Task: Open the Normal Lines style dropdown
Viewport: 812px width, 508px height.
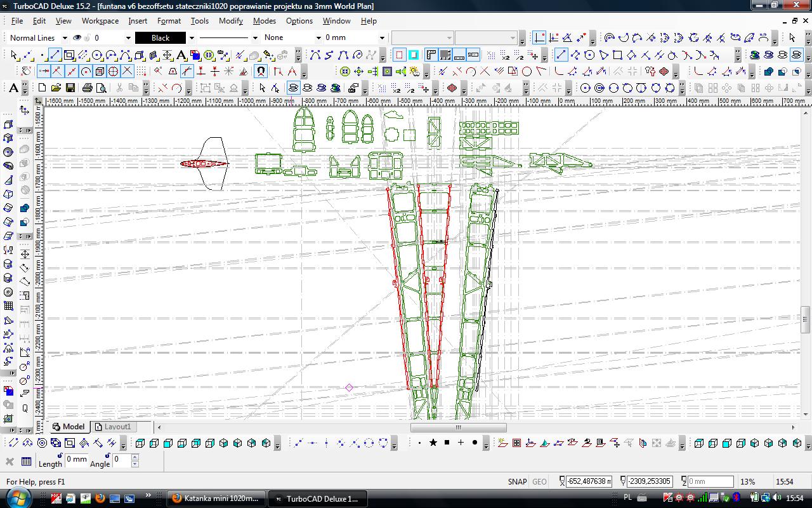Action: [x=65, y=38]
